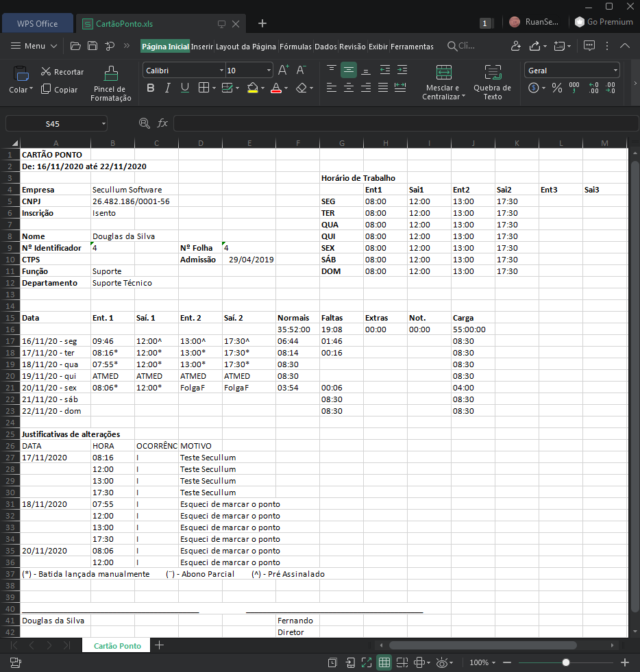640x672 pixels.
Task: Open the Calibri font name dropdown
Action: 184,71
